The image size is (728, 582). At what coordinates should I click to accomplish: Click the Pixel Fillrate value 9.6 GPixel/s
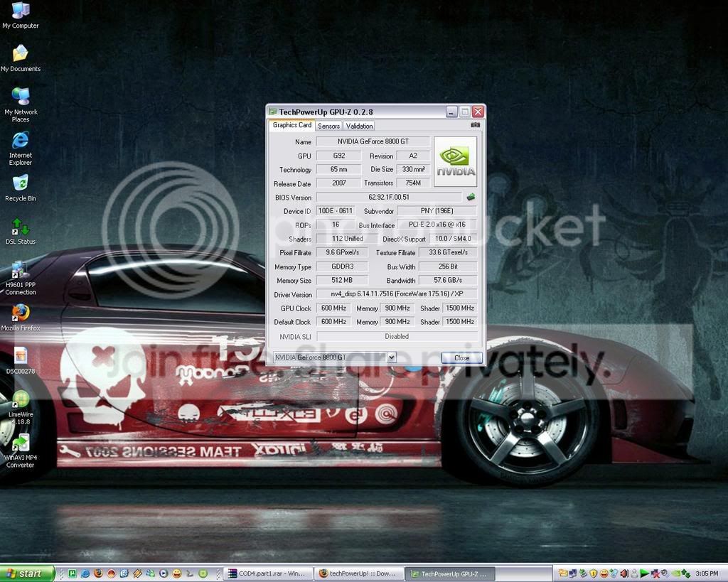[x=342, y=252]
